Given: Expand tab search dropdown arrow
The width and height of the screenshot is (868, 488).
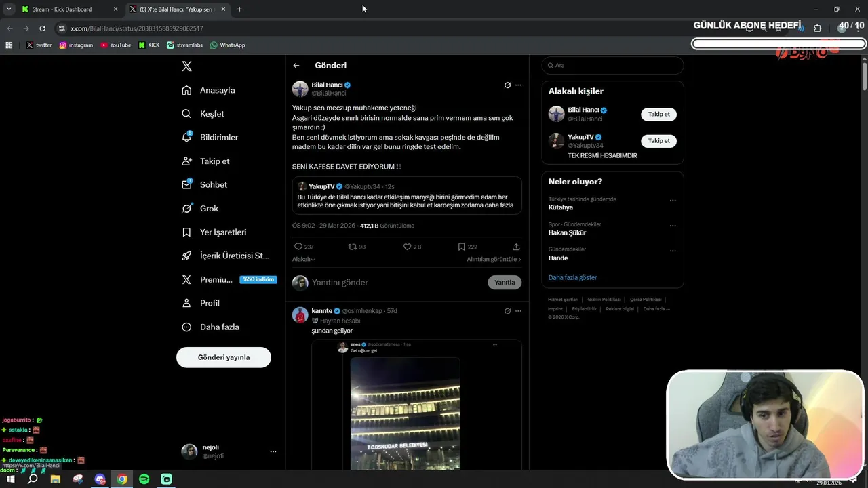Looking at the screenshot, I should pos(9,9).
